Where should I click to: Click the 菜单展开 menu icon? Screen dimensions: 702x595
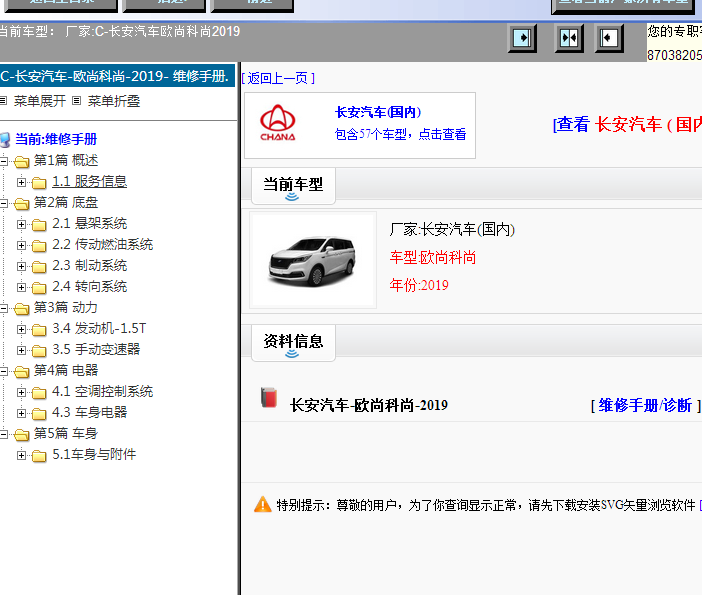click(x=4, y=101)
